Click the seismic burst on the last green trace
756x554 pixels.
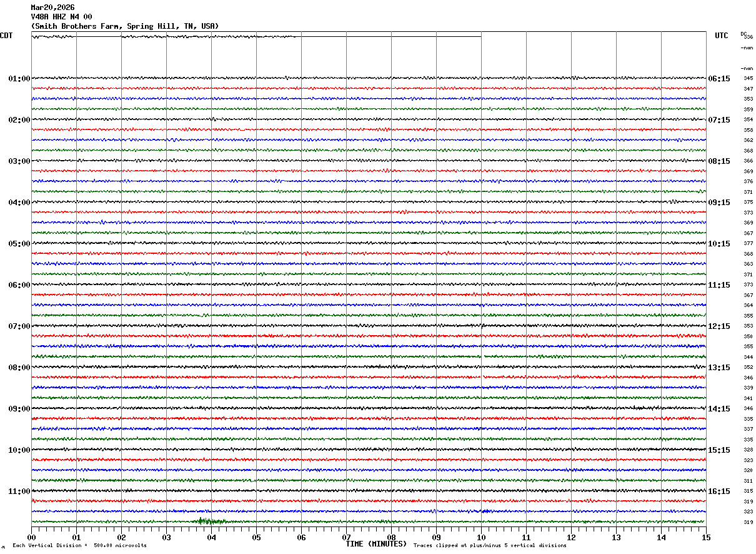click(x=211, y=521)
